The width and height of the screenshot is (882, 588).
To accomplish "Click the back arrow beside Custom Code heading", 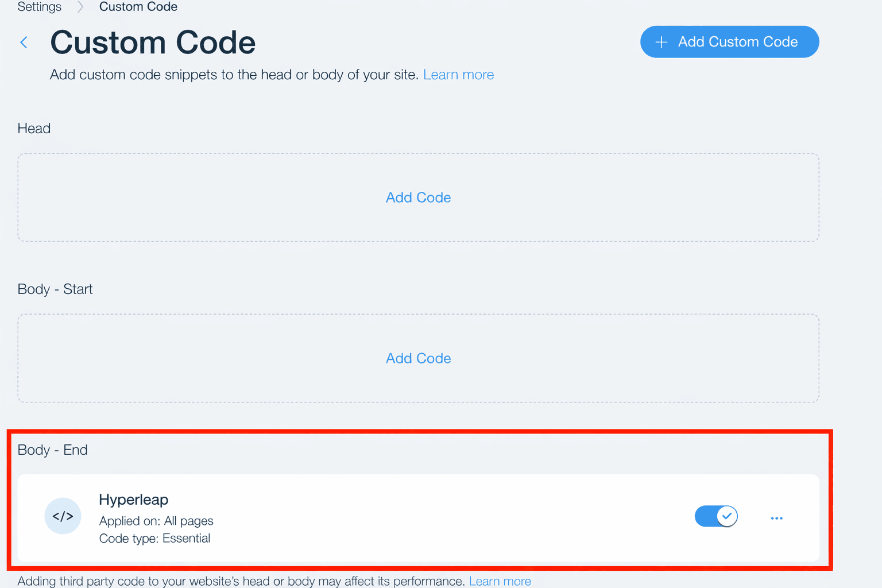I will click(24, 42).
